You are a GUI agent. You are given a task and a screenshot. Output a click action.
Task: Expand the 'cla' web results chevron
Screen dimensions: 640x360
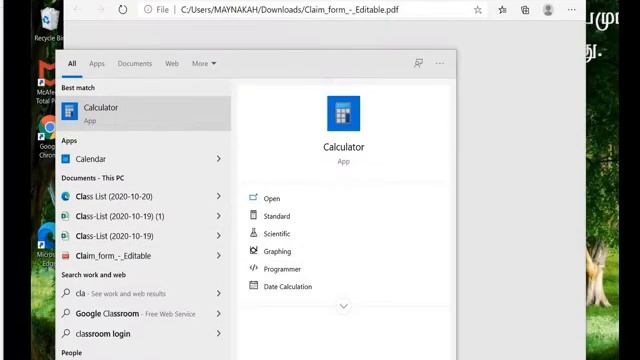219,293
